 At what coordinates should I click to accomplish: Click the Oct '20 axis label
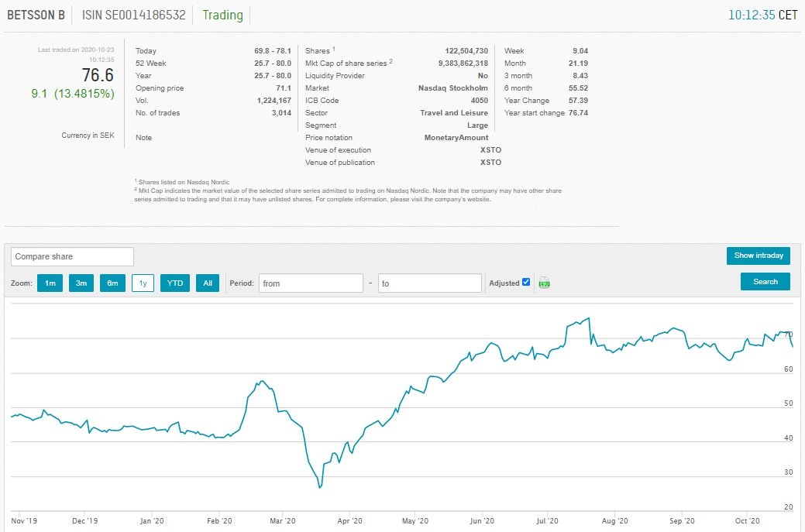tap(747, 520)
